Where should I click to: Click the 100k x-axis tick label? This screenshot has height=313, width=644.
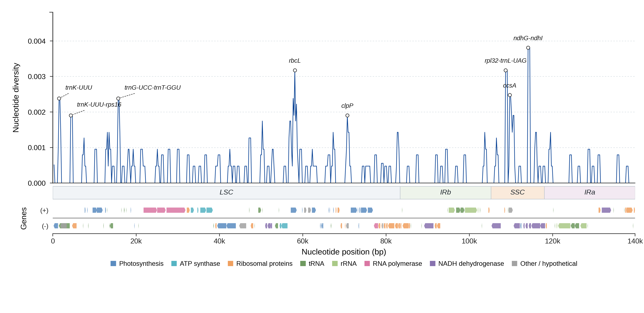point(469,241)
